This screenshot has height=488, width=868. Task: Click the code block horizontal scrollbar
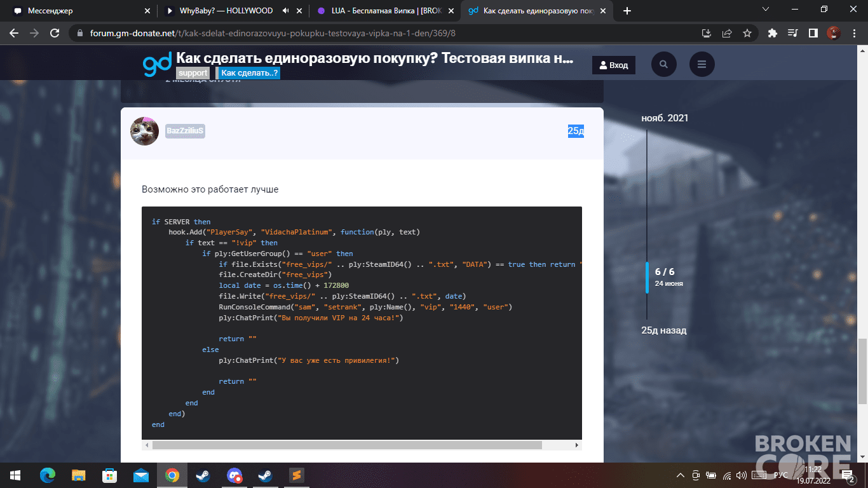pos(347,445)
